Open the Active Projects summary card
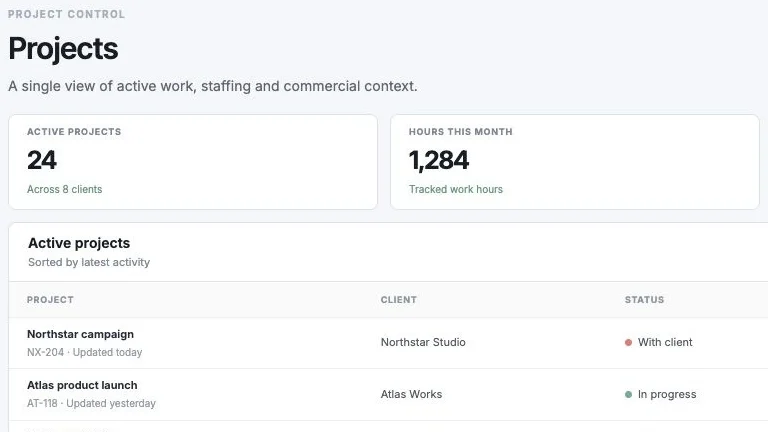Image resolution: width=768 pixels, height=432 pixels. coord(193,162)
